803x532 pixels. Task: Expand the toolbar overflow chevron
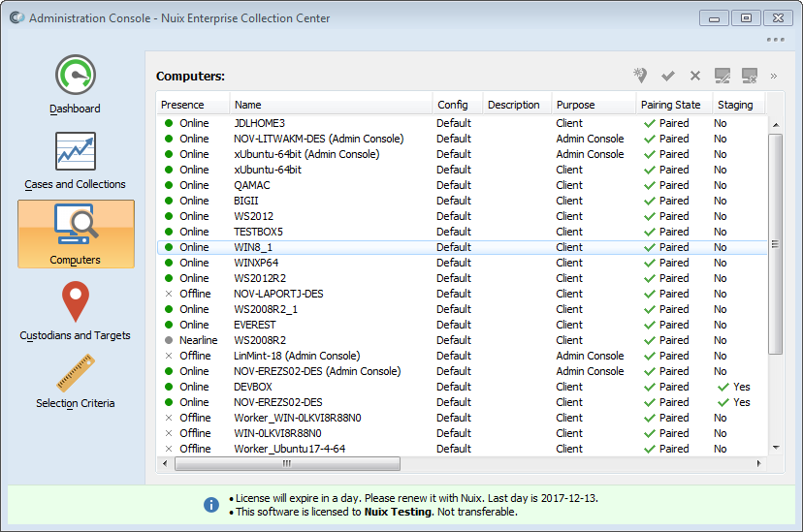[x=774, y=77]
